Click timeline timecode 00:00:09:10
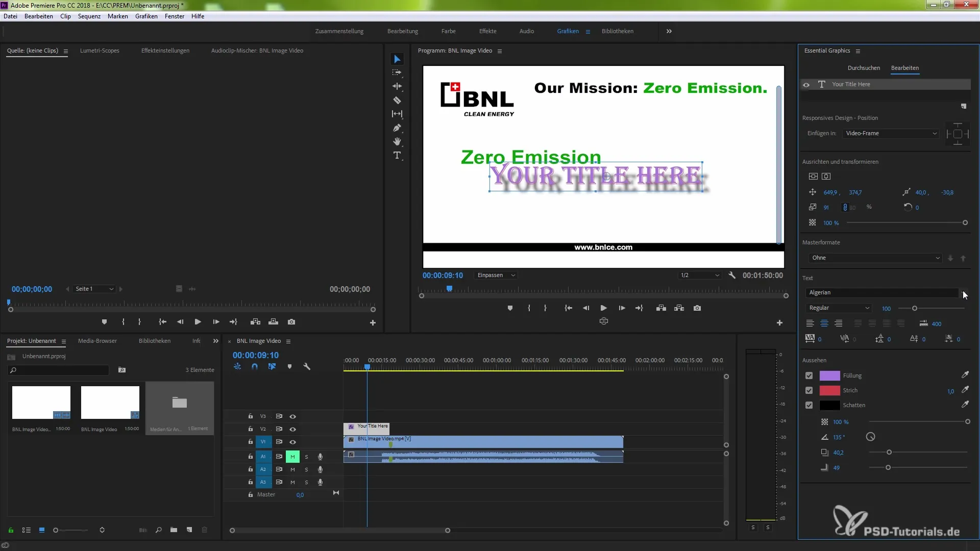The width and height of the screenshot is (980, 551). (256, 355)
